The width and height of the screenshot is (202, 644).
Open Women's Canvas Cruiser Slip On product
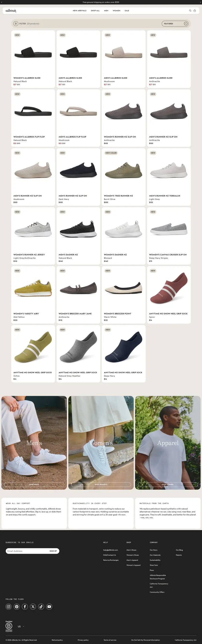pyautogui.click(x=169, y=236)
